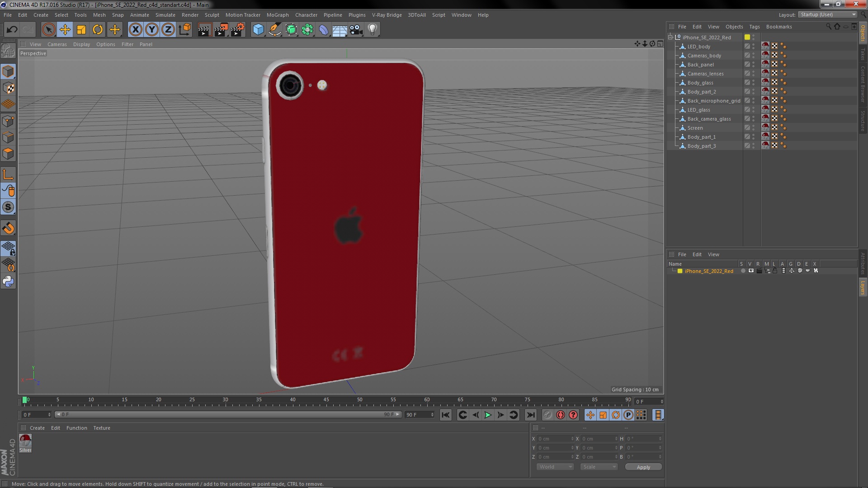Click the Undo arrow icon
868x488 pixels.
coord(12,30)
